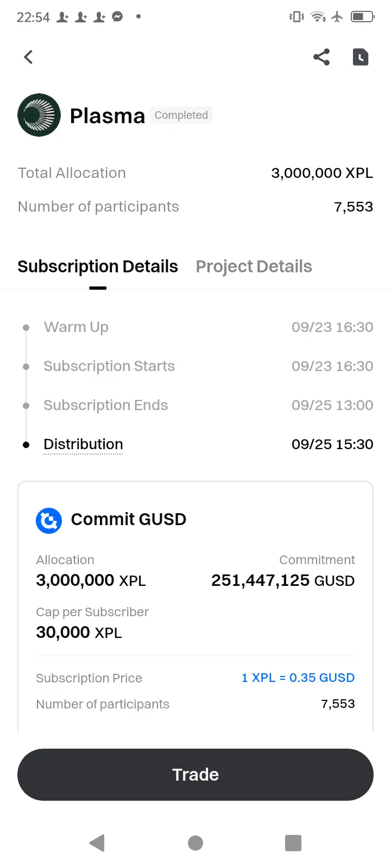Tap the Messenger notification icon in status bar
Viewport: 391px width, 868px height.
coord(117,17)
